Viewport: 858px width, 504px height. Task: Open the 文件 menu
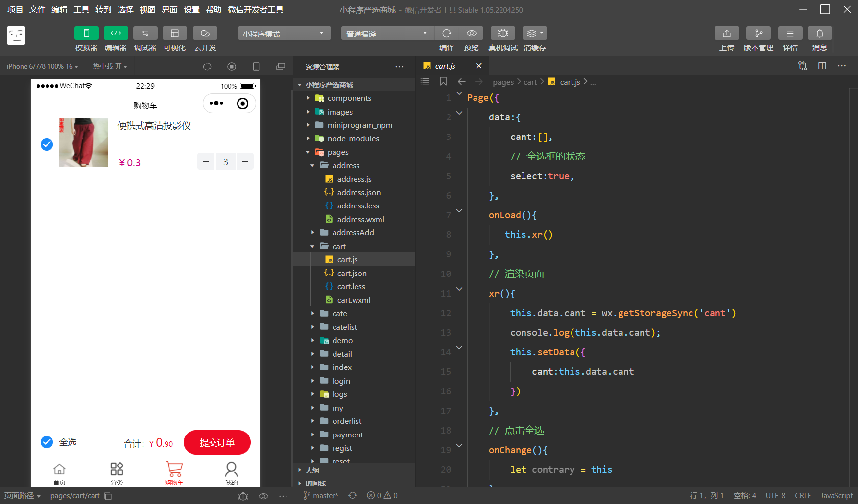pyautogui.click(x=37, y=10)
